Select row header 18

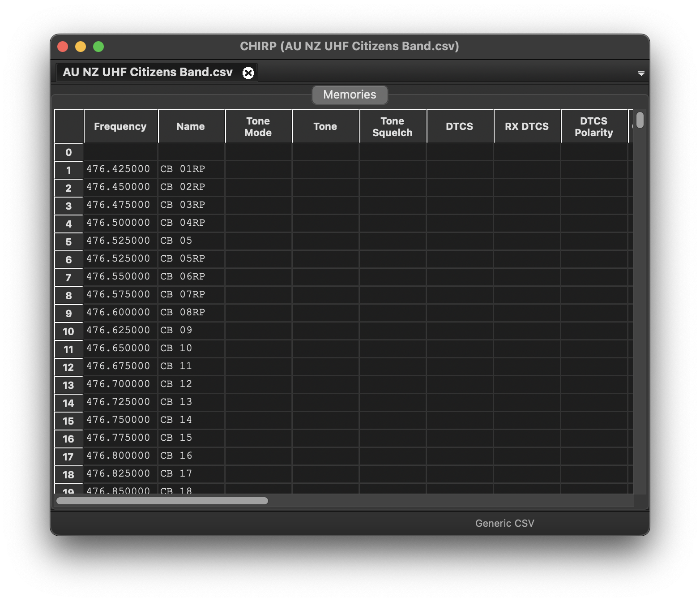tap(68, 475)
